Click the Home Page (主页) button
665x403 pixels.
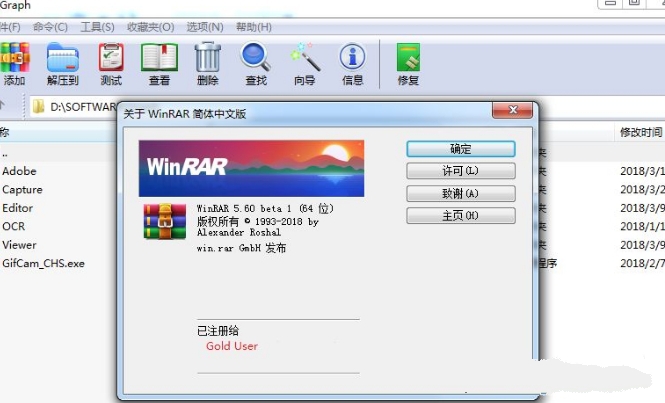pos(461,215)
